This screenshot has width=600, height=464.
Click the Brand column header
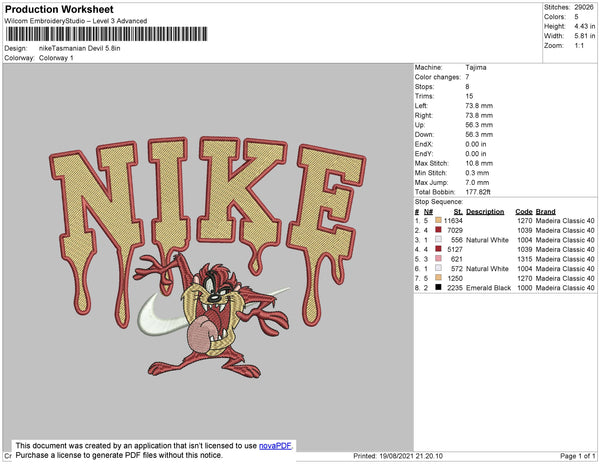(x=546, y=212)
